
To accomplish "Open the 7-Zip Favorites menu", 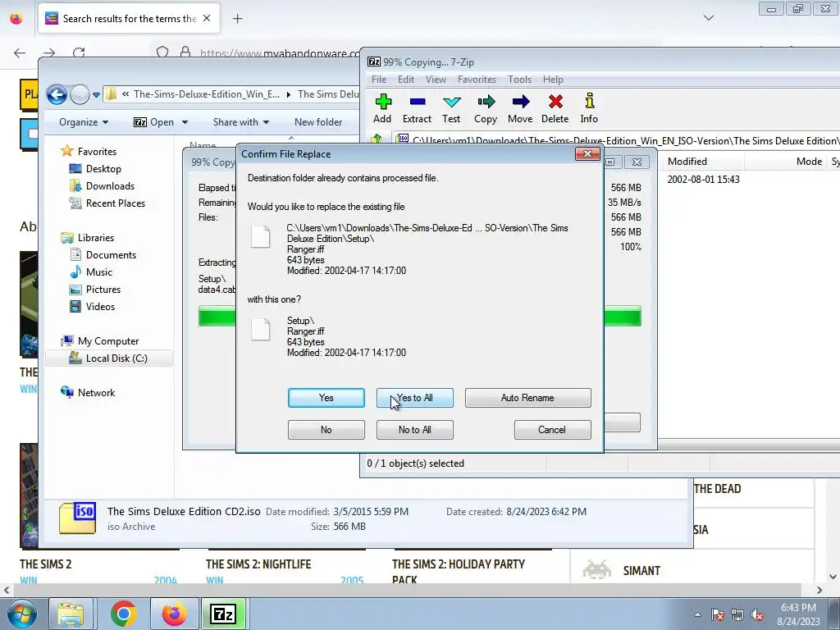I will pos(477,80).
